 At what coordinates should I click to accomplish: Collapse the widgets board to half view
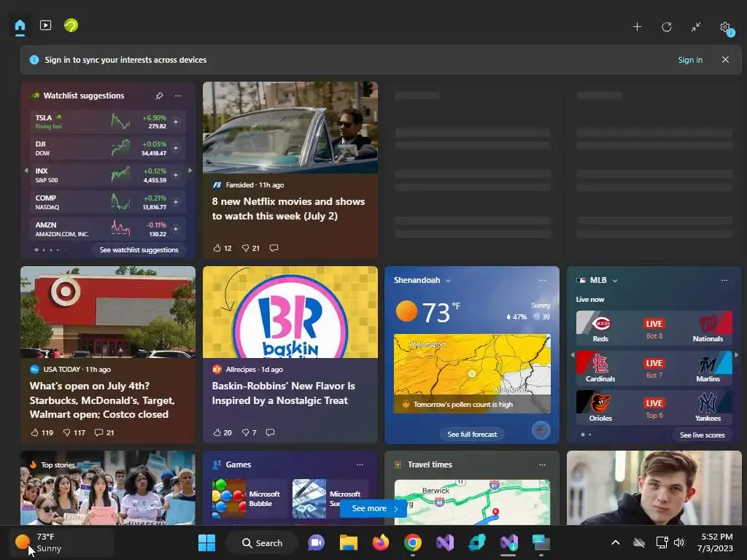696,27
